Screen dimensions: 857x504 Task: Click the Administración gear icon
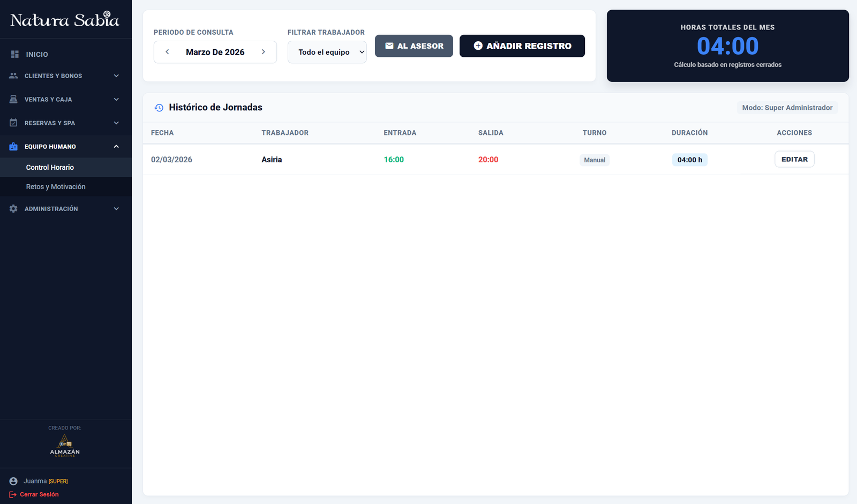pyautogui.click(x=13, y=208)
